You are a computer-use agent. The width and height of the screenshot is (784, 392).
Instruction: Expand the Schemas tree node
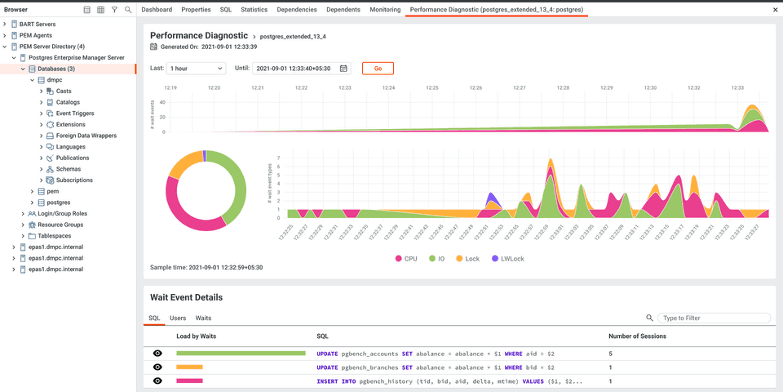pyautogui.click(x=41, y=169)
